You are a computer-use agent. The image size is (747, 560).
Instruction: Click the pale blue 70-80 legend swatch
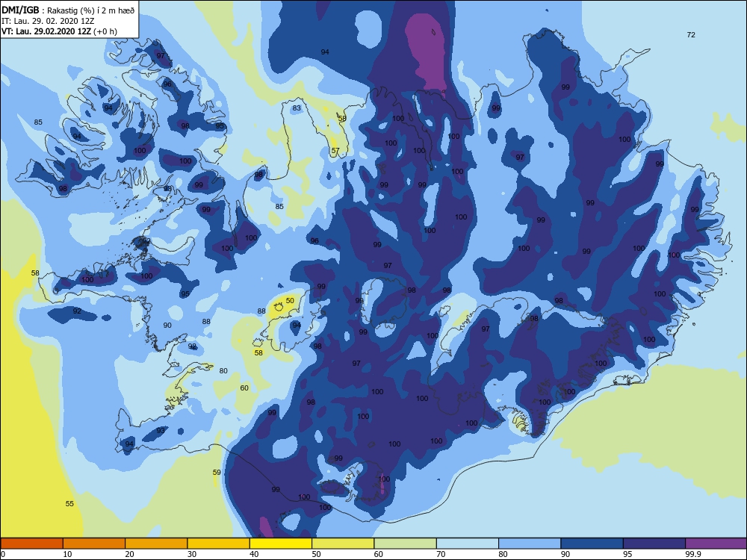coord(468,544)
